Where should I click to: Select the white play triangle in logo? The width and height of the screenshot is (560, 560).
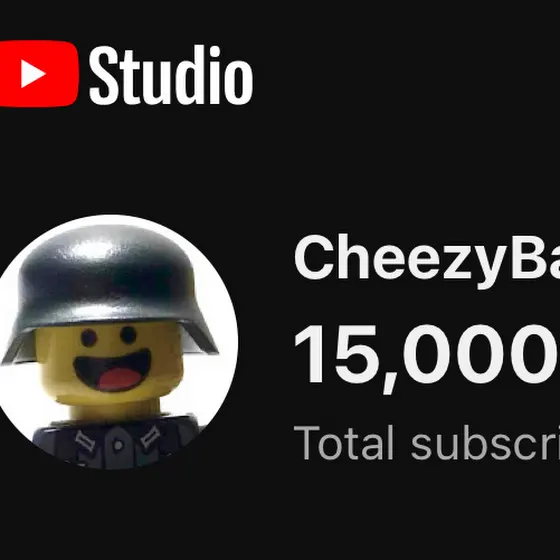tap(33, 74)
